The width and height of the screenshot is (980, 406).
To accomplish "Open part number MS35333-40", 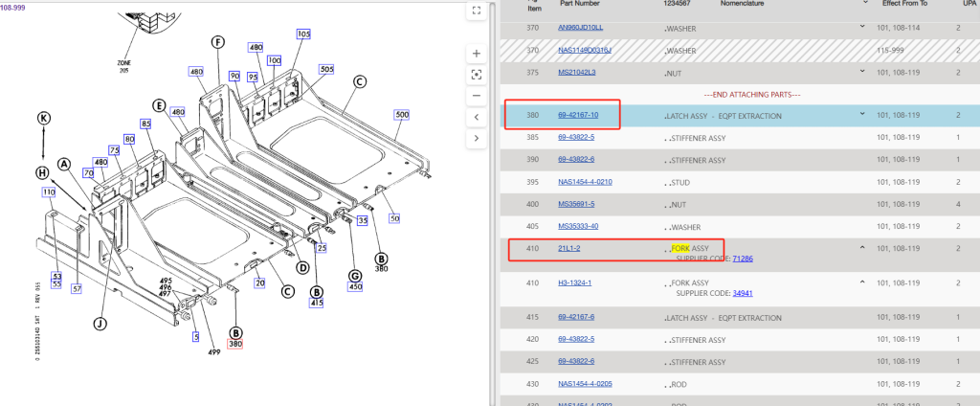I will pyautogui.click(x=577, y=226).
